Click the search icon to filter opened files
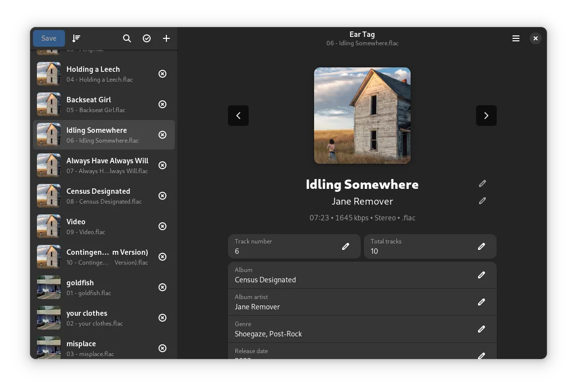This screenshot has width=577, height=392. (127, 38)
